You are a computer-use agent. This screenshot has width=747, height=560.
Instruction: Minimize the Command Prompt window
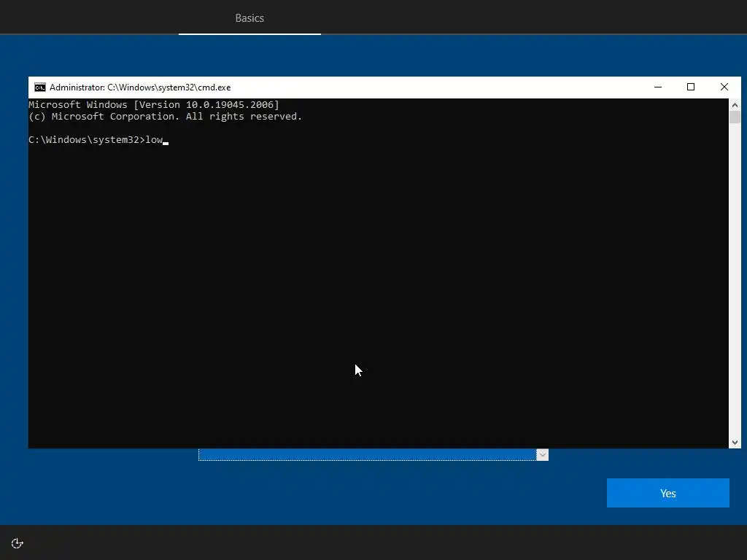tap(658, 87)
